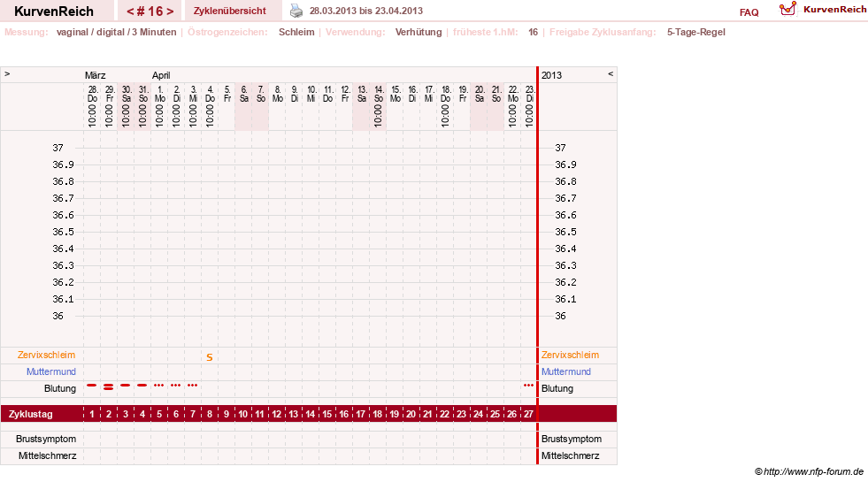The width and height of the screenshot is (868, 482).
Task: Click right Zervixschleim label
Action: point(570,355)
